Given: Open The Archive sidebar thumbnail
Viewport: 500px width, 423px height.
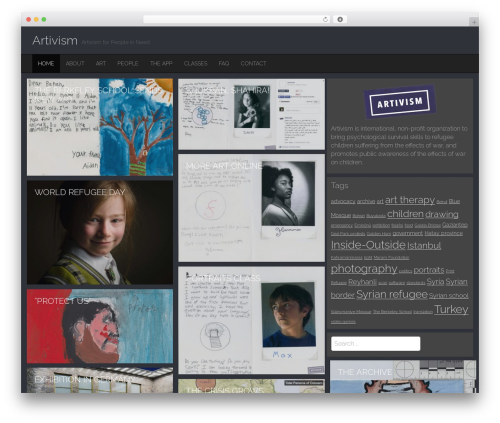Looking at the screenshot, I should tap(403, 377).
